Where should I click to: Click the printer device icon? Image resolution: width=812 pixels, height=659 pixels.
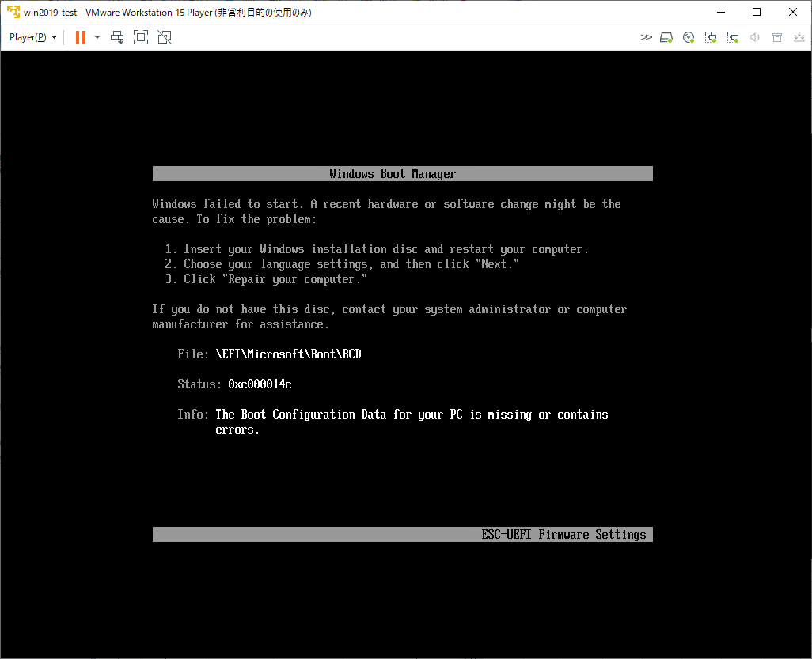776,36
